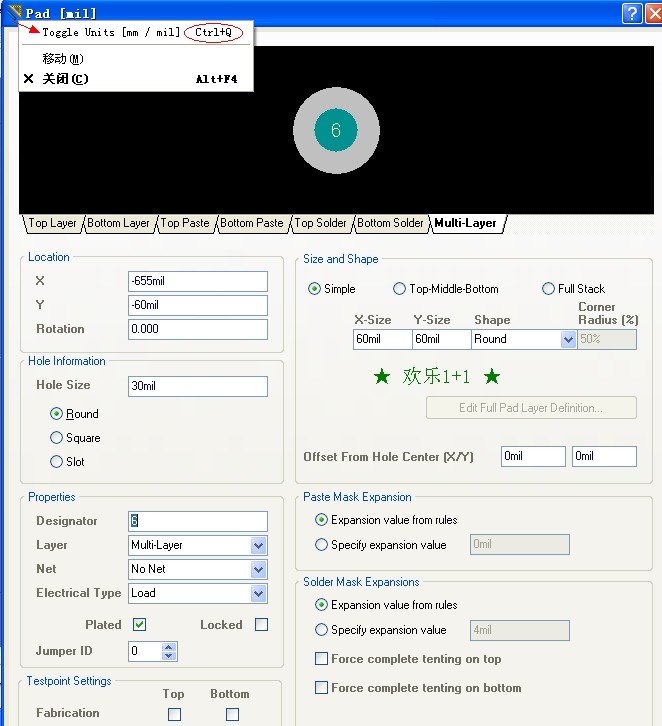This screenshot has width=662, height=726.
Task: Increase the Jumper ID spinner value
Action: (x=169, y=647)
